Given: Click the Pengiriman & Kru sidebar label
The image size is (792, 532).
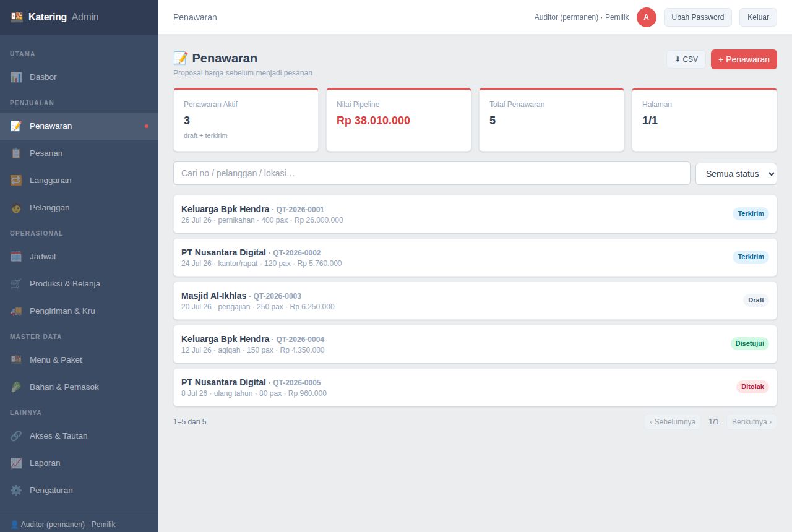Looking at the screenshot, I should coord(62,311).
